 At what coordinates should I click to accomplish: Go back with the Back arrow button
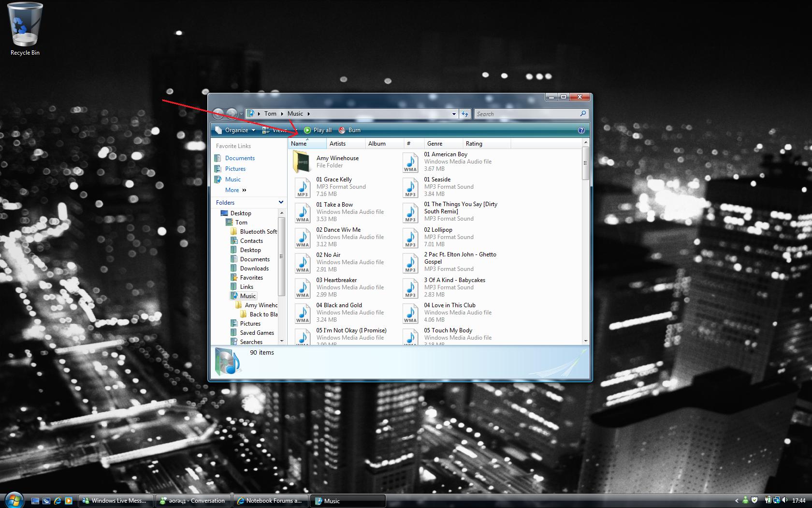point(218,114)
